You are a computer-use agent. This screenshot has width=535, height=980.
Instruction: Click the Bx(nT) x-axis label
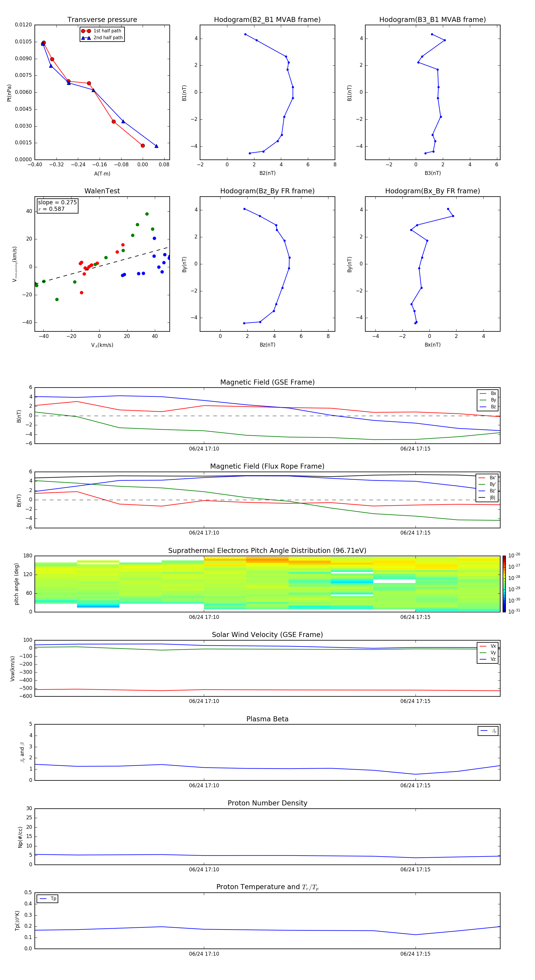432,345
